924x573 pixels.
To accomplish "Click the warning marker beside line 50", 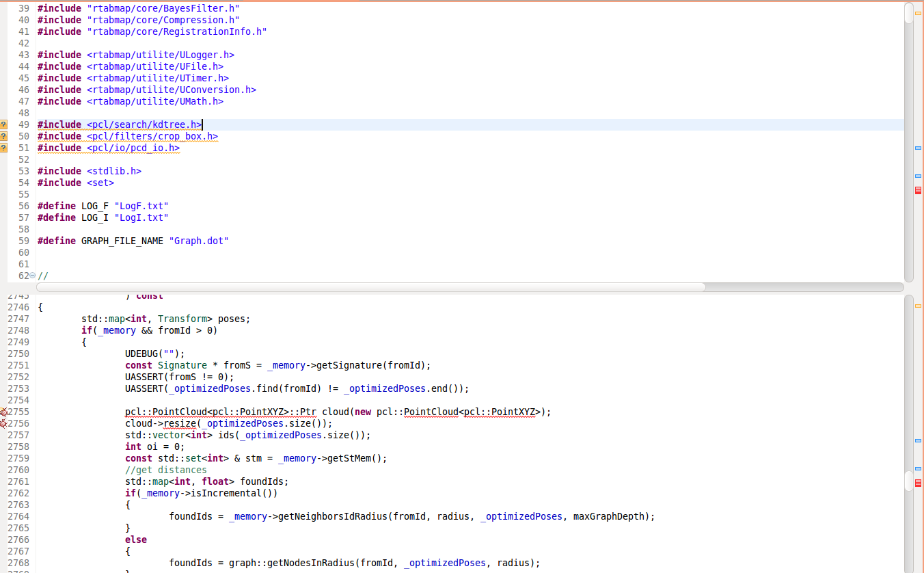I will 3,136.
